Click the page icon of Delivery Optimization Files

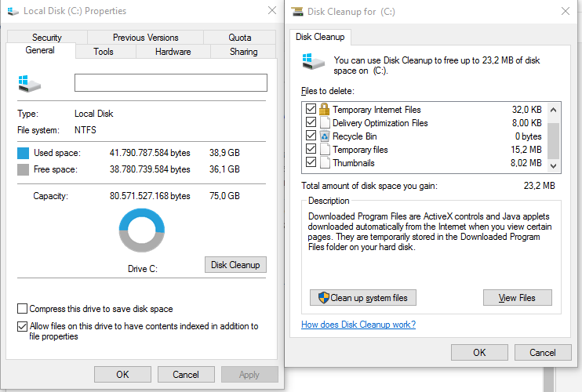coord(325,123)
